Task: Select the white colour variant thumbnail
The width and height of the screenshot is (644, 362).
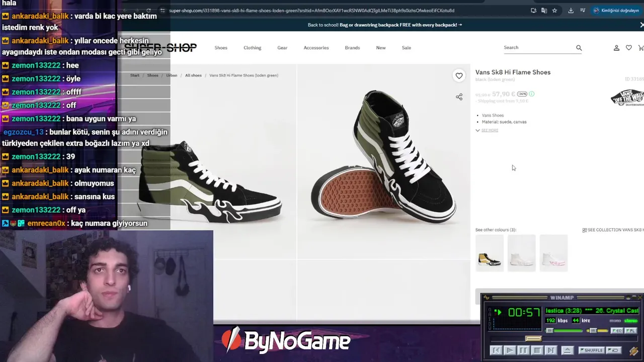Action: click(x=522, y=253)
